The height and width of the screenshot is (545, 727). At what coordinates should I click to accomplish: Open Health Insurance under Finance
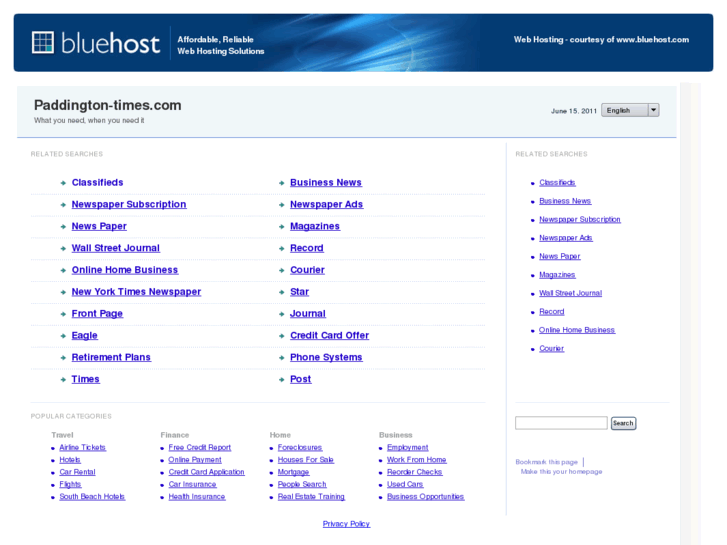click(197, 497)
